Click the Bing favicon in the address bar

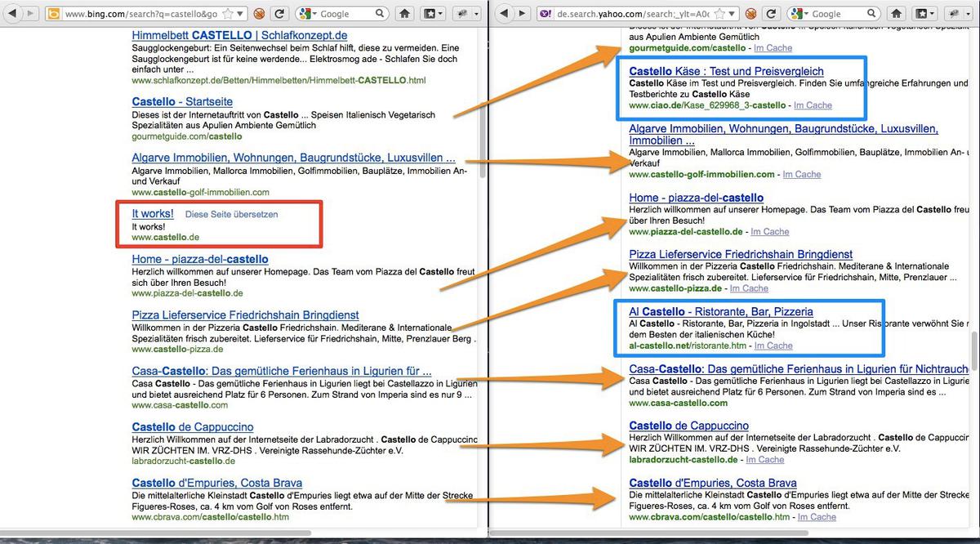tap(53, 13)
